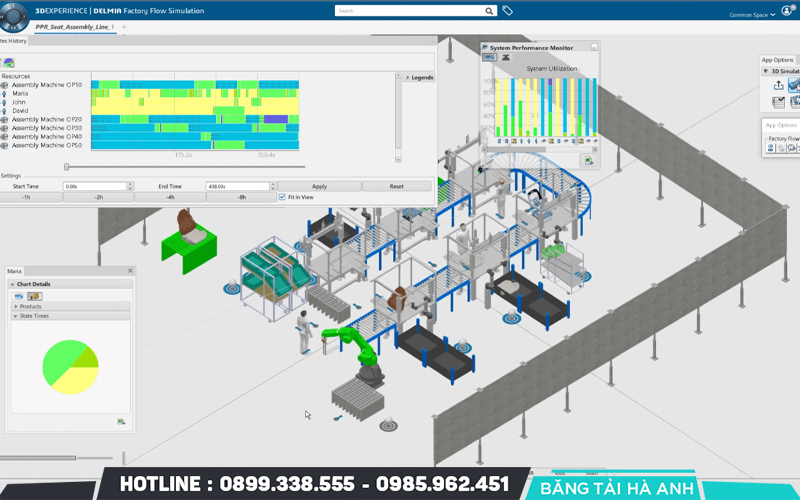Image resolution: width=800 pixels, height=500 pixels.
Task: Click the End Time input field
Action: coord(237,186)
